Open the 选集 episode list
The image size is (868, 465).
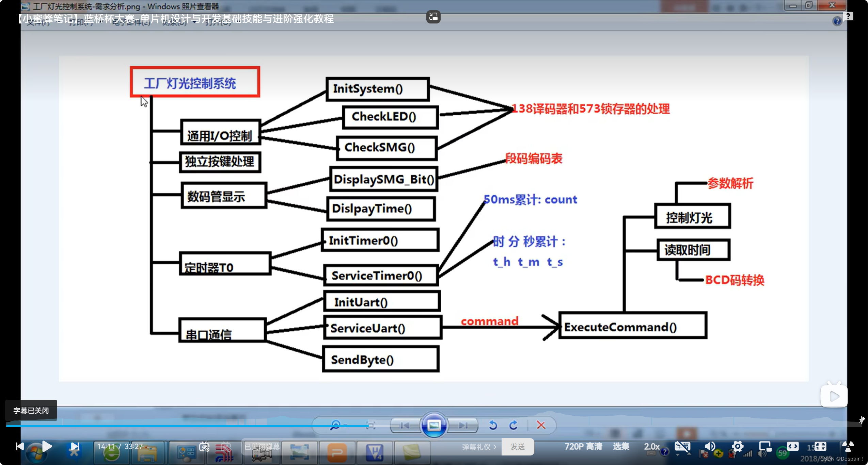click(x=621, y=446)
